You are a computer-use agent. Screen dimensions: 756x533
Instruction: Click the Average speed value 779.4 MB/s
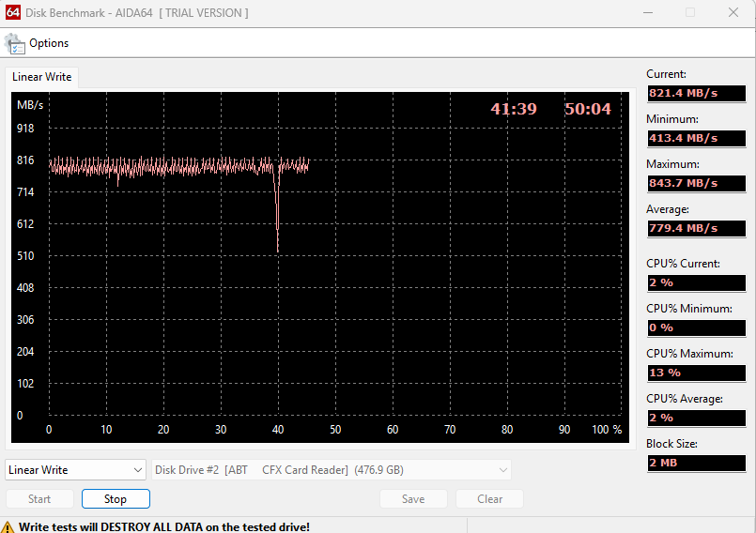point(696,228)
